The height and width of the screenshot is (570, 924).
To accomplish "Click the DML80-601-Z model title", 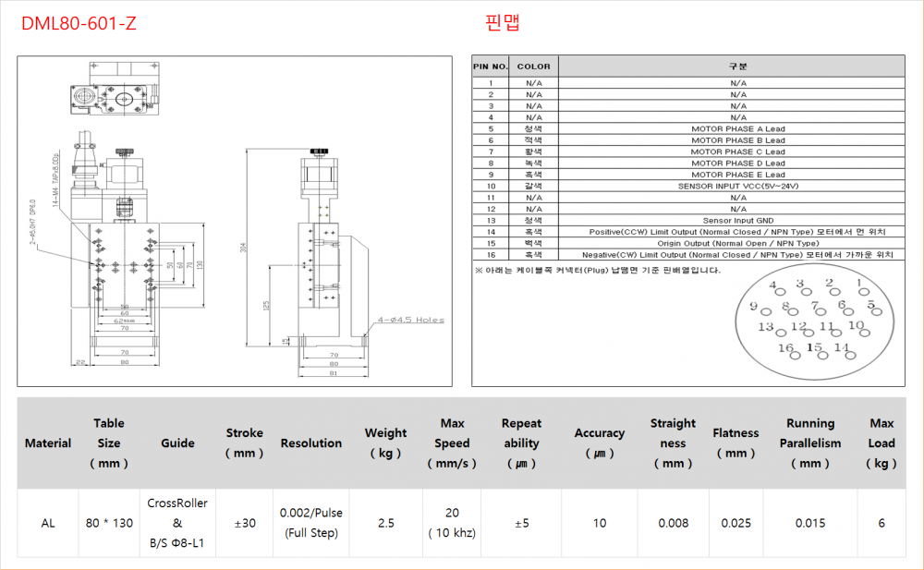I will 79,24.
